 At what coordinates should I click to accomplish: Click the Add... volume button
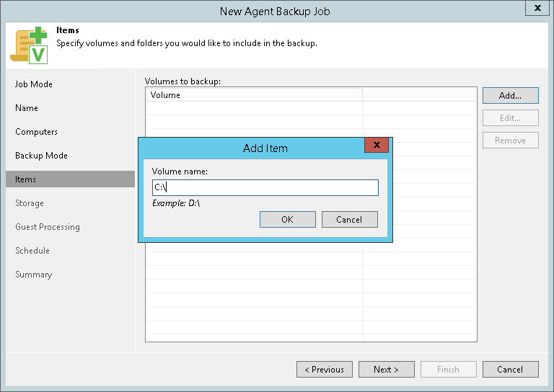(510, 95)
